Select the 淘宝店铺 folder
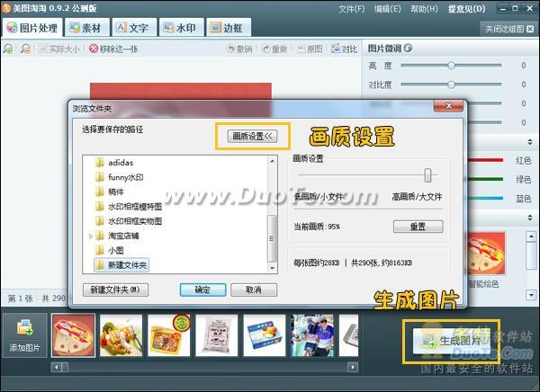 [117, 236]
